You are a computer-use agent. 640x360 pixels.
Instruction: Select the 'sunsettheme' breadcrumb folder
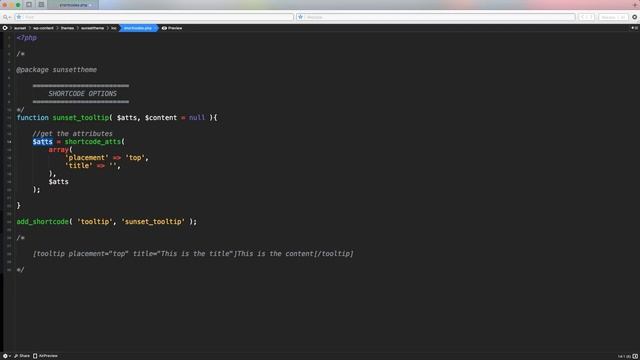[x=92, y=28]
